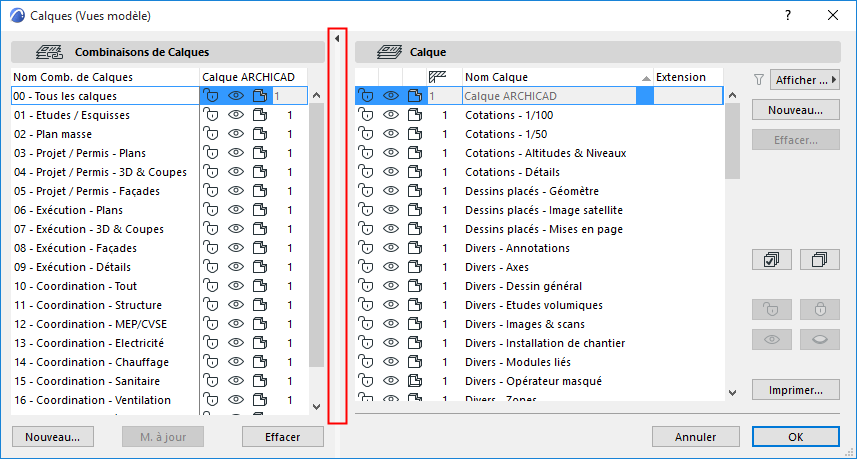Click the Imprimer... button
This screenshot has height=459, width=857.
(x=795, y=390)
